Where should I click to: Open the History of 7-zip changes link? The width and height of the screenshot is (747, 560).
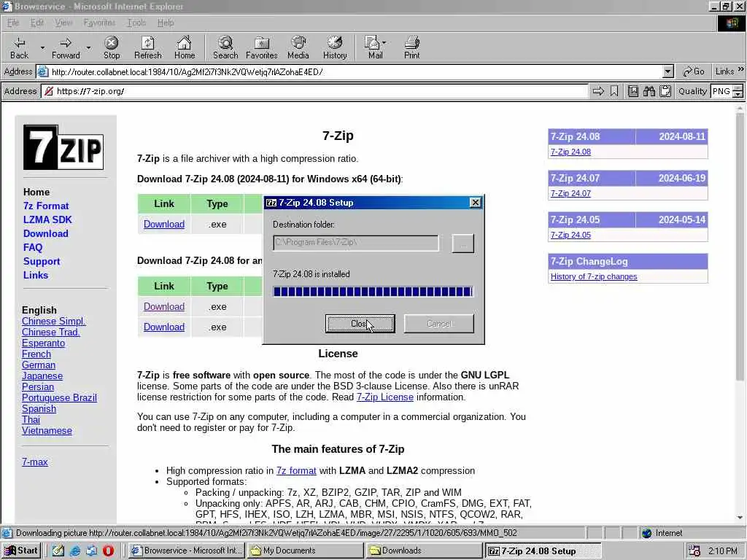(x=594, y=276)
